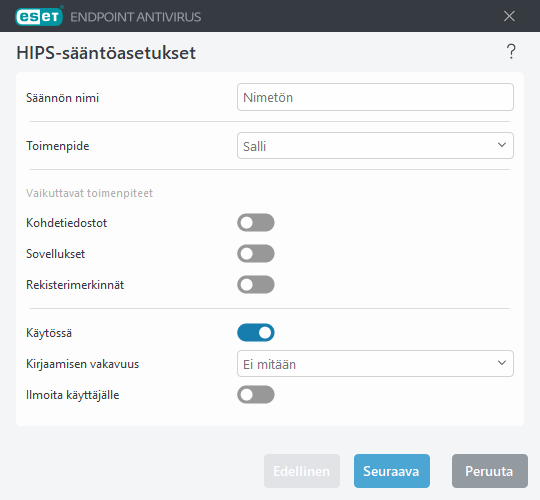Click the ESET logo in title bar
This screenshot has height=500, width=540.
39,16
